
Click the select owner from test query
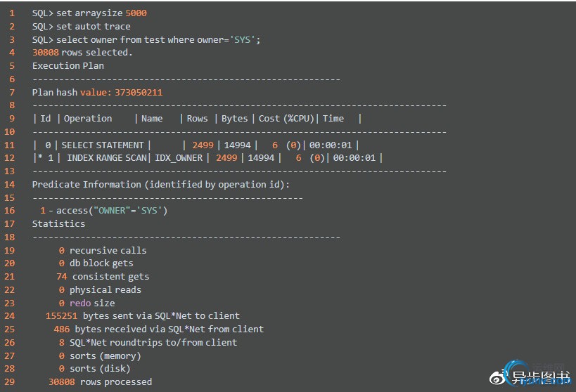(146, 39)
